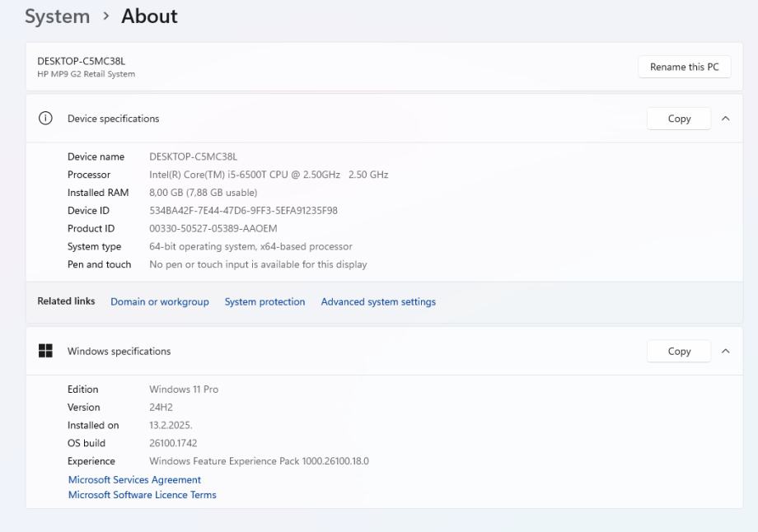This screenshot has height=532, width=758.
Task: Click the About breadcrumb title
Action: click(x=149, y=16)
